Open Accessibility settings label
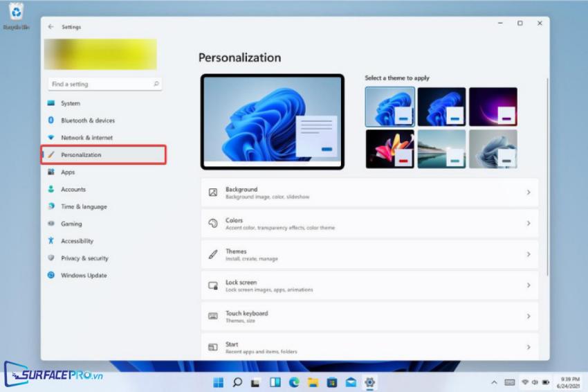588x392 pixels. 77,241
